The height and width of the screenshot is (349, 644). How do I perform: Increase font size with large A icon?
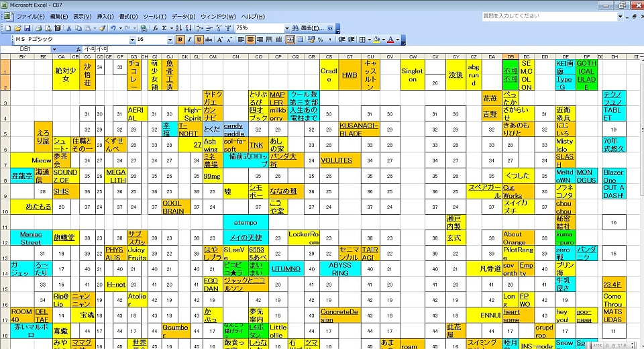click(220, 40)
